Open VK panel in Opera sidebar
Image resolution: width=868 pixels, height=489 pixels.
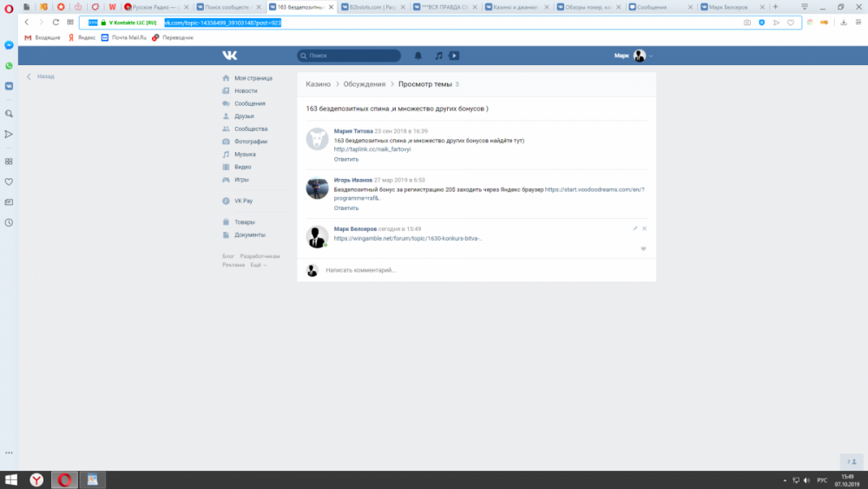[9, 86]
